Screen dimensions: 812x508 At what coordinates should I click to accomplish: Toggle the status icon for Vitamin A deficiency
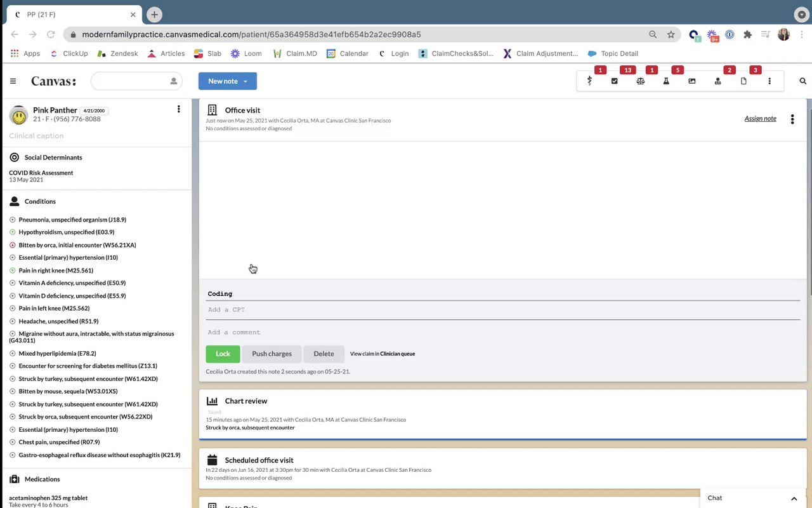13,283
